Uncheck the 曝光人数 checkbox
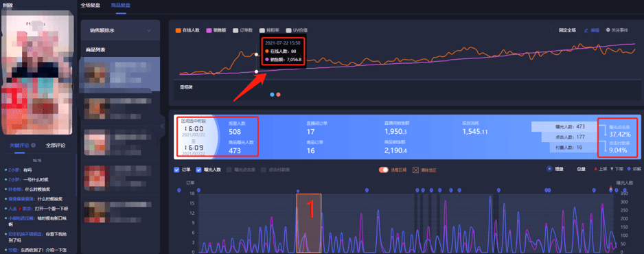The image size is (644, 254). coord(199,170)
